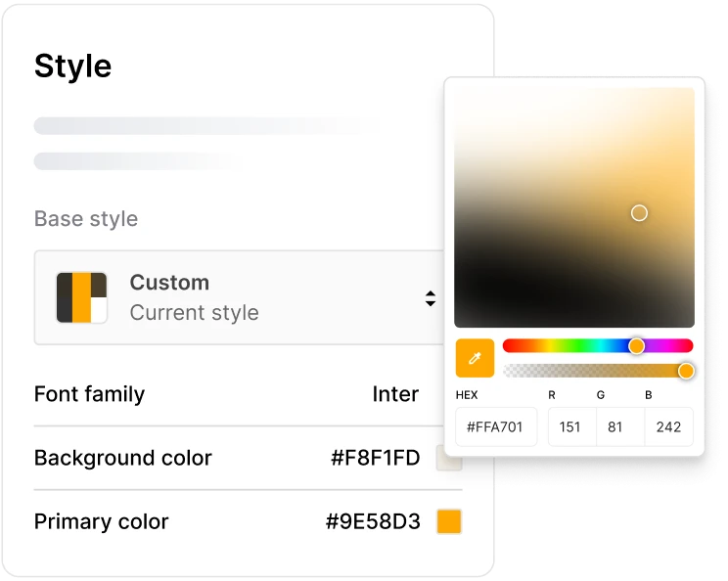Screen dimensions: 728x581
Task: Click the Font family label
Action: click(x=89, y=394)
